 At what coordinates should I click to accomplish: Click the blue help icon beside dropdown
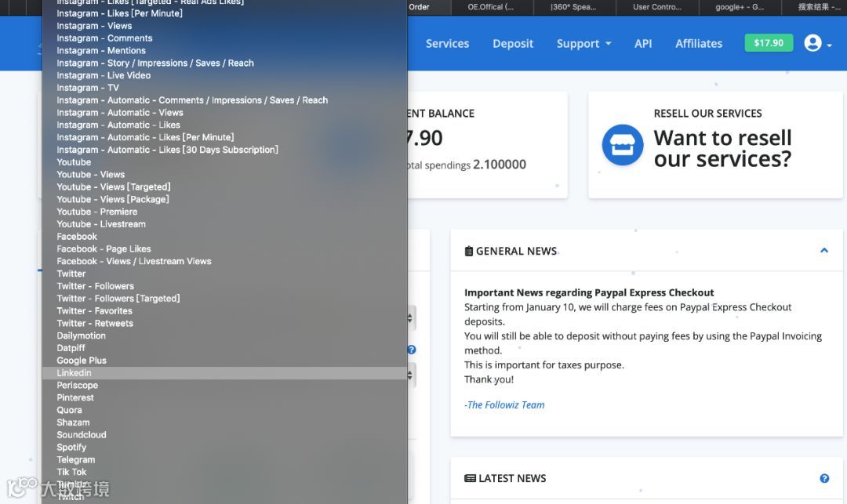point(412,350)
